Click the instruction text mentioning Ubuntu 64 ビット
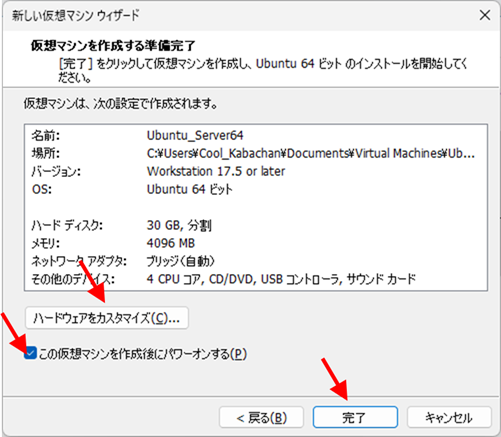This screenshot has width=501, height=437. (263, 70)
